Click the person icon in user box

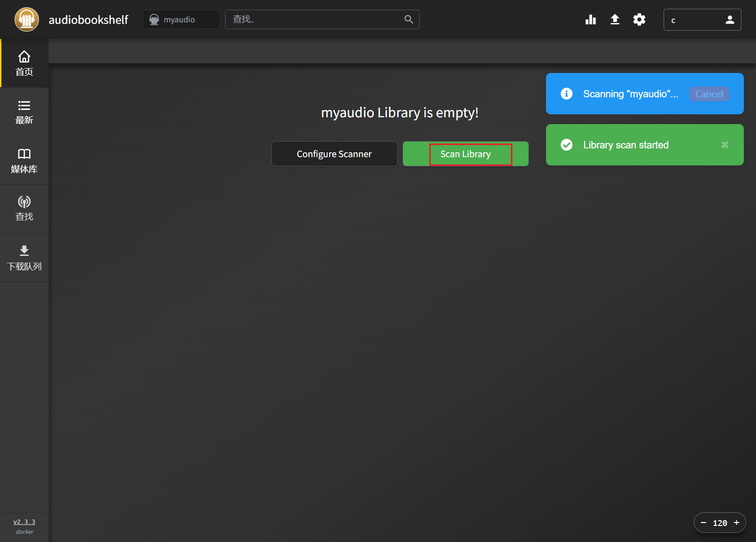tap(730, 19)
